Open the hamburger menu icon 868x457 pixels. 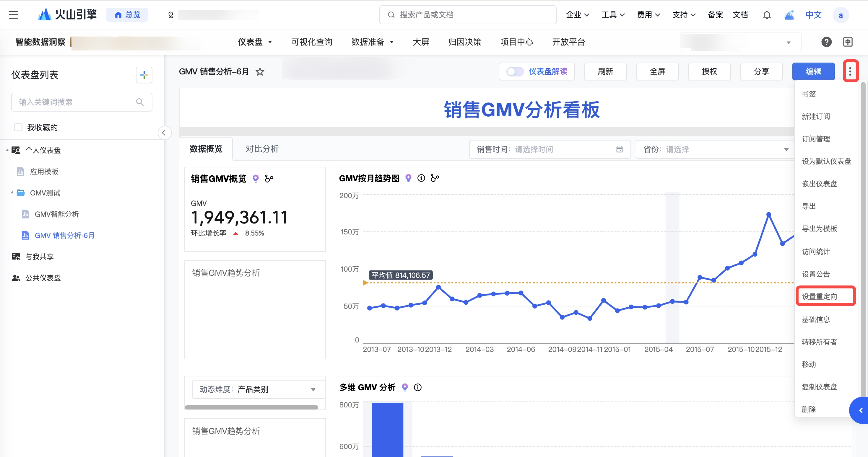click(x=14, y=15)
